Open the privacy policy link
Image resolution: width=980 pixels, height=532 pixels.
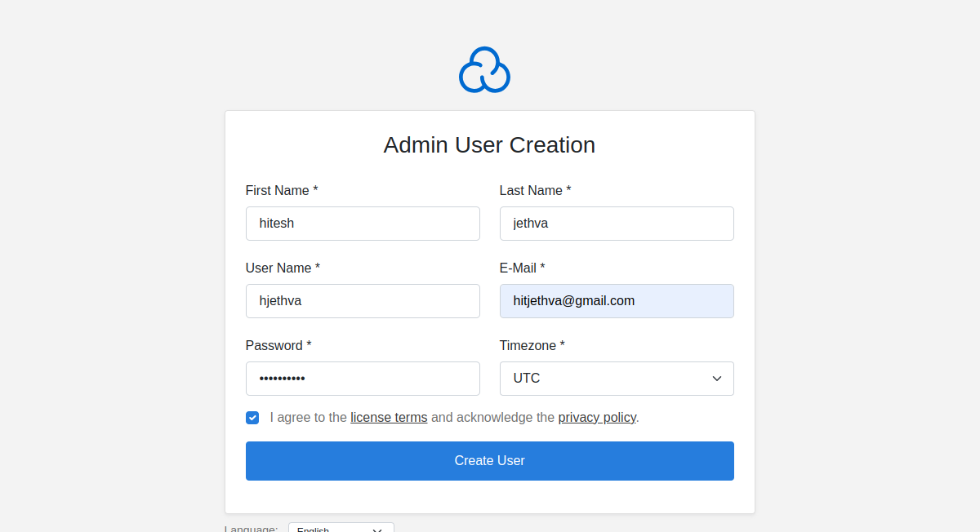pos(596,418)
